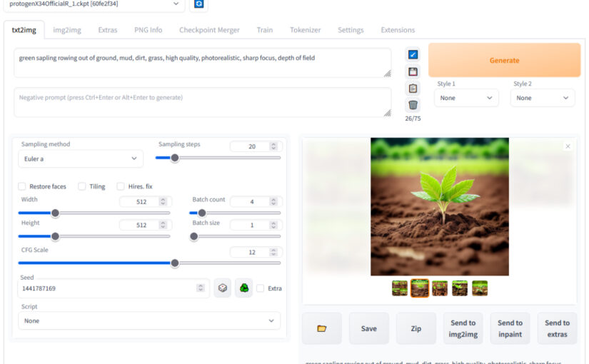
Task: Click the blue arrow read-parameters icon
Action: click(x=413, y=55)
